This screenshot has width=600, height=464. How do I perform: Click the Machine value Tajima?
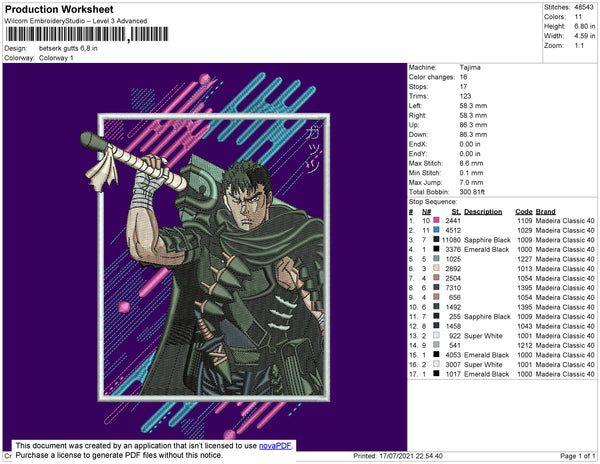point(470,67)
